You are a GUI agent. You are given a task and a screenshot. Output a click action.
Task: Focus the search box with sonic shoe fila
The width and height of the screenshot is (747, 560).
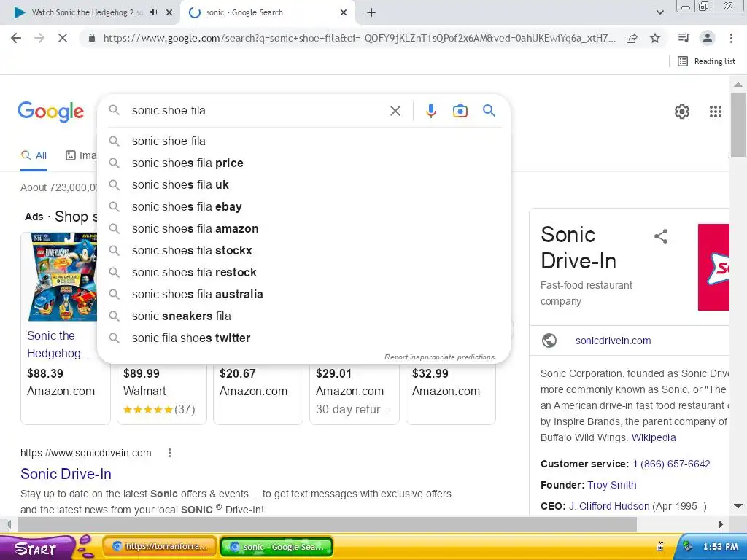pos(258,111)
